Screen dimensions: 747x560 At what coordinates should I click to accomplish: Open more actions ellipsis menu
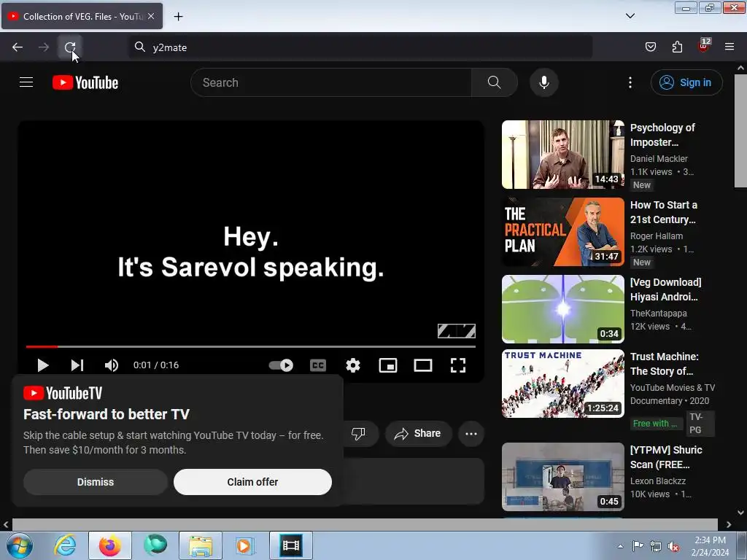[471, 433]
